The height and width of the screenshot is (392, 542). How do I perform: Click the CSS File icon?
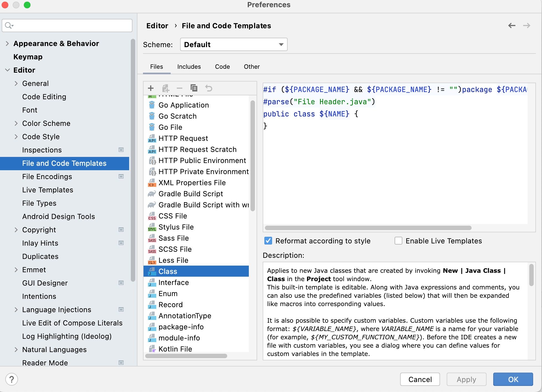(x=152, y=216)
